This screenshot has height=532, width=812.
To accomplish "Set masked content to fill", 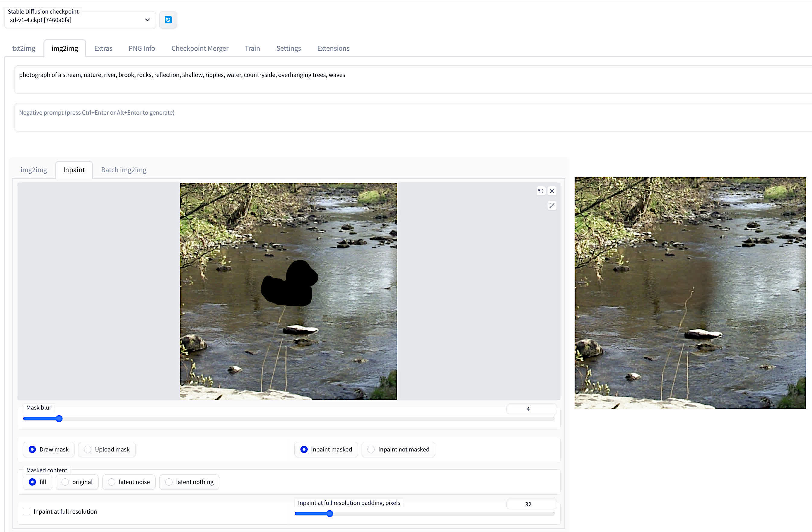I will tap(37, 482).
